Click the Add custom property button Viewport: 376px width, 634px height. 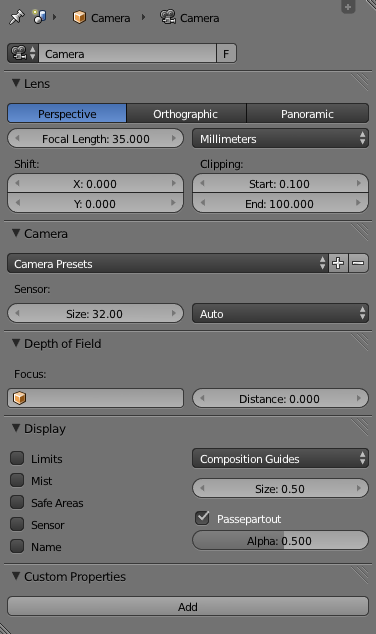click(188, 607)
